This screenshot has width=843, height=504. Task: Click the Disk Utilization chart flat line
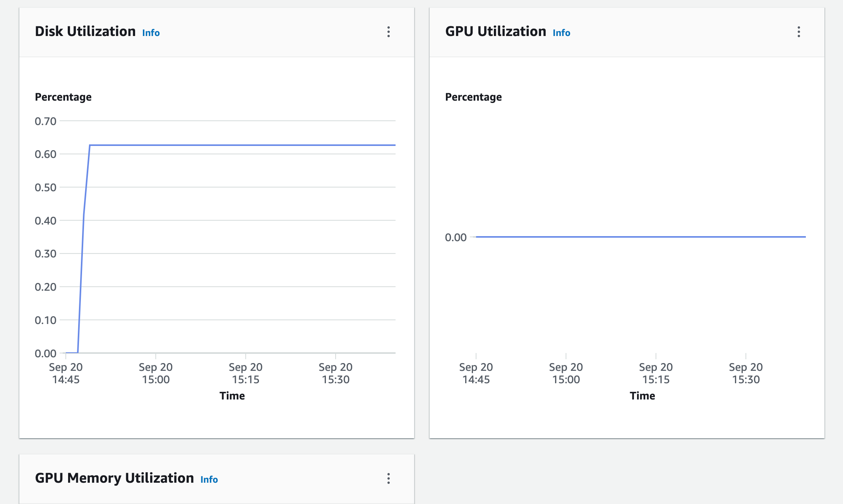[240, 145]
